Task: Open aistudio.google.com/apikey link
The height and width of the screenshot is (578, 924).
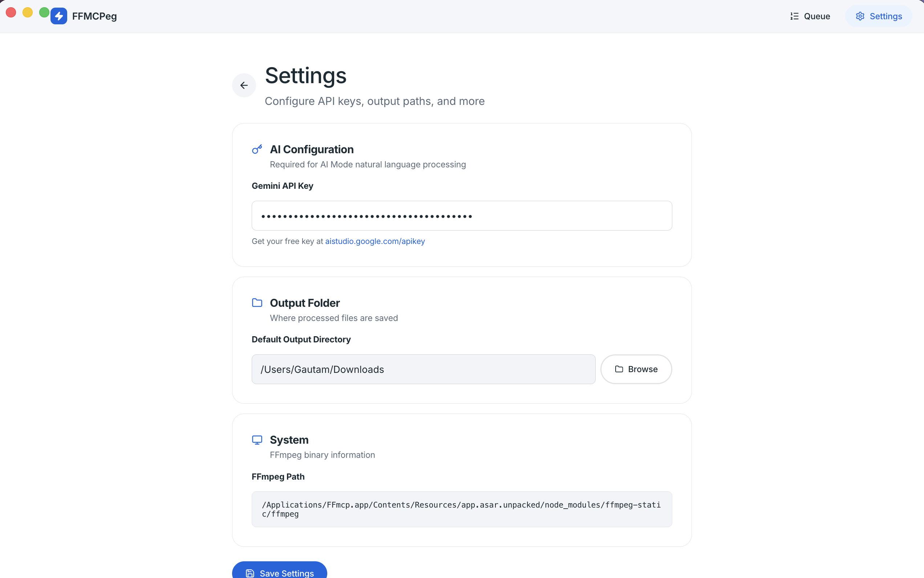Action: pyautogui.click(x=375, y=241)
